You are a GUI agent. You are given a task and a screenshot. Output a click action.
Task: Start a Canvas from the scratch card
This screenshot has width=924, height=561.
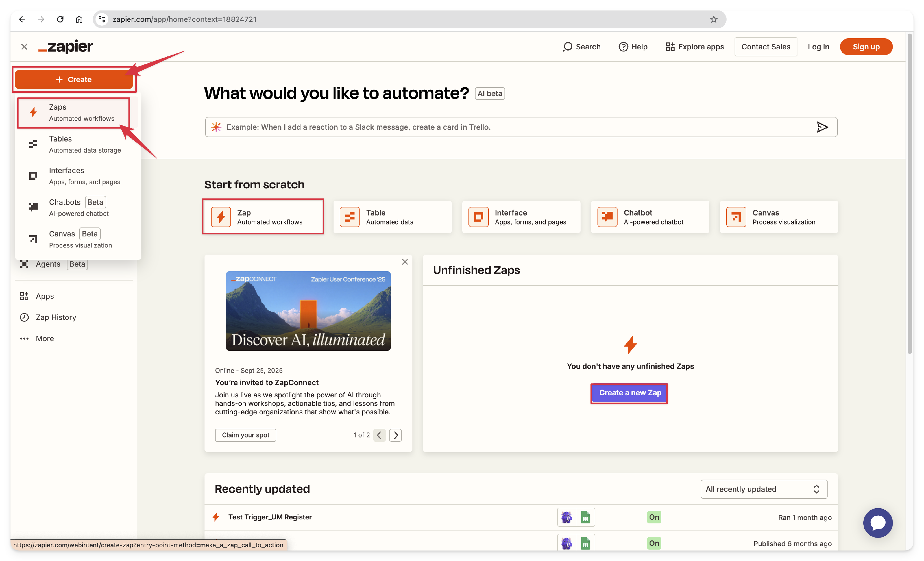[779, 216]
